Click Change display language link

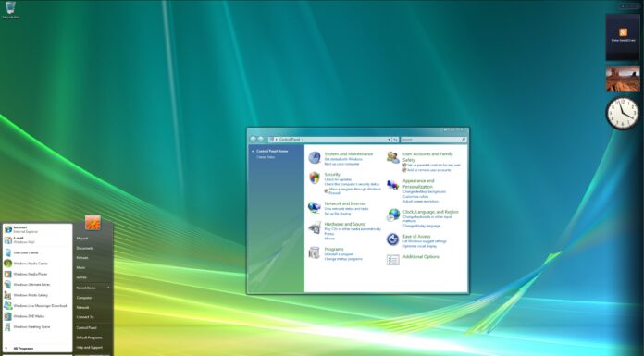coord(421,226)
